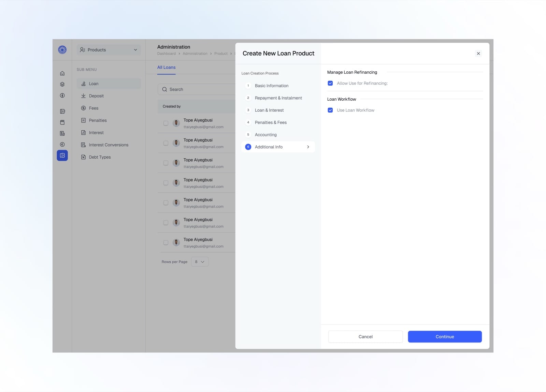This screenshot has height=392, width=546.
Task: Go to Repayment & Instalment step
Action: point(278,98)
